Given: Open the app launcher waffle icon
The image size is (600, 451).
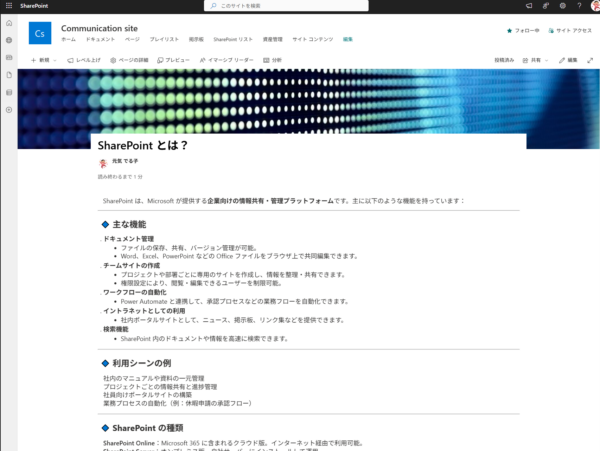Looking at the screenshot, I should click(9, 6).
